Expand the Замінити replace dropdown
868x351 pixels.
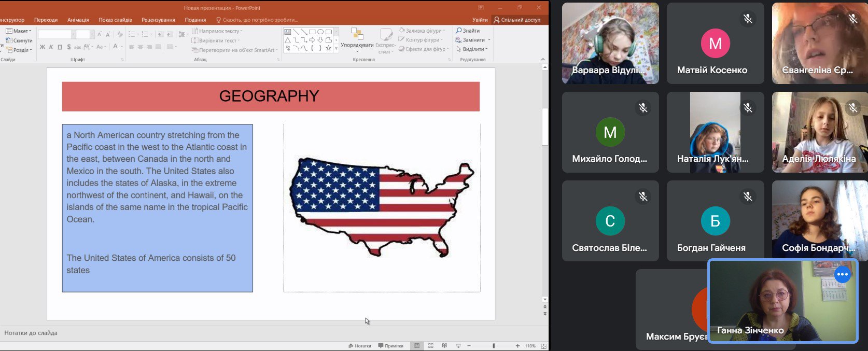pyautogui.click(x=489, y=40)
